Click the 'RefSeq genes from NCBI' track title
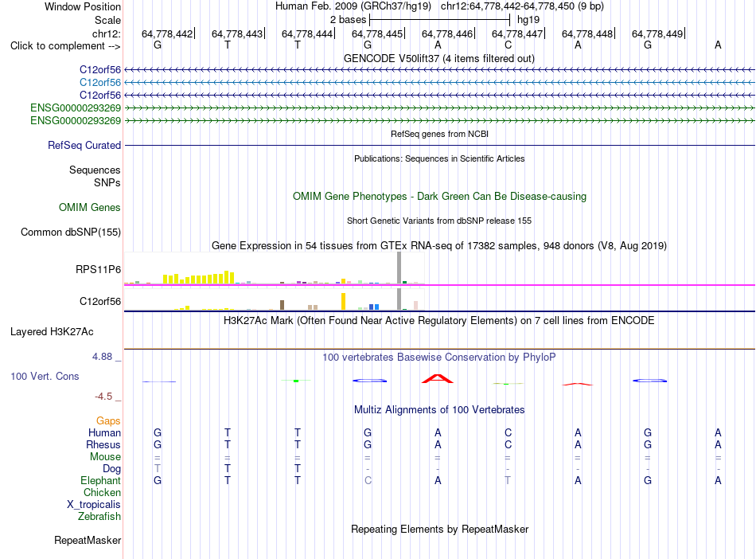The width and height of the screenshot is (756, 559). (440, 134)
